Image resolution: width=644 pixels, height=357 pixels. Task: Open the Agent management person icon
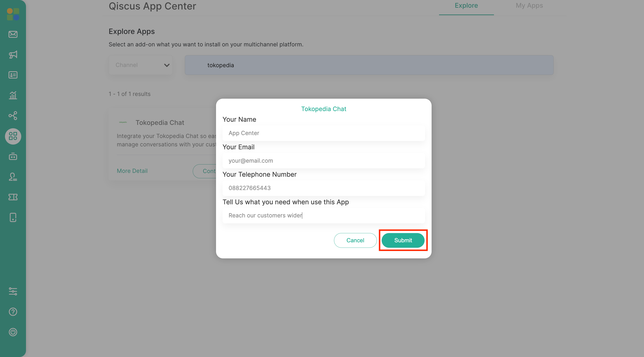coord(13,177)
